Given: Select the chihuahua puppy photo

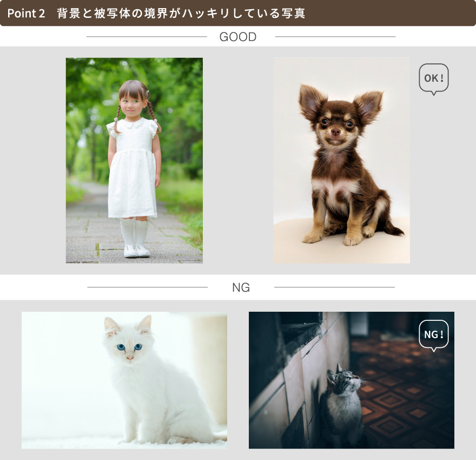Looking at the screenshot, I should 341,160.
